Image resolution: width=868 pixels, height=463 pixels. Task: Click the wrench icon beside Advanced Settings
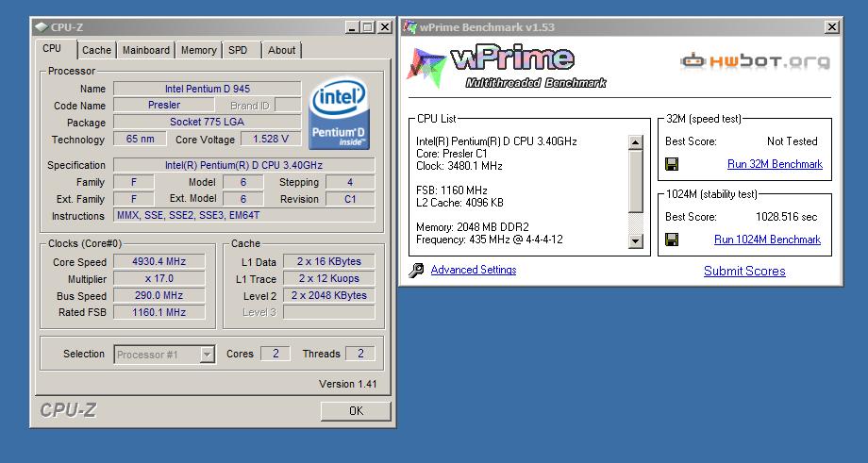coord(416,270)
